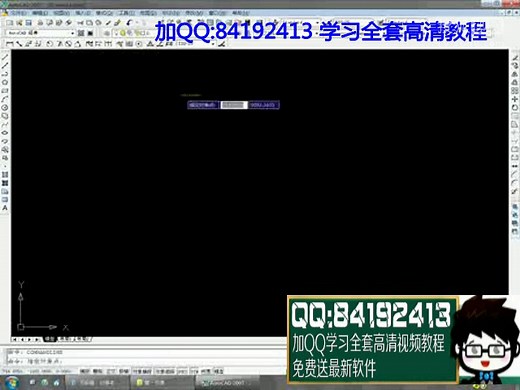The width and height of the screenshot is (520, 390).
Task: Click the Insert Block icon
Action: [5, 149]
